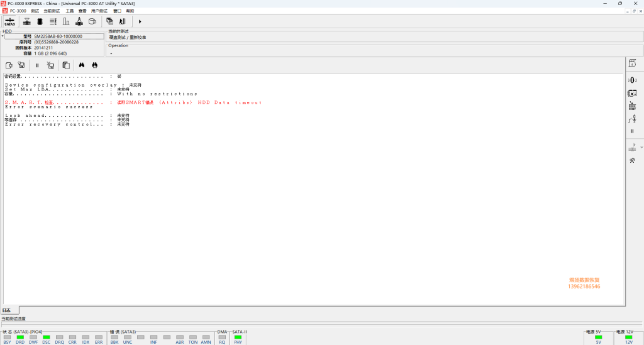Screen dimensions: 644x345
Task: Click the zero counter icon in right sidebar
Action: 632,80
